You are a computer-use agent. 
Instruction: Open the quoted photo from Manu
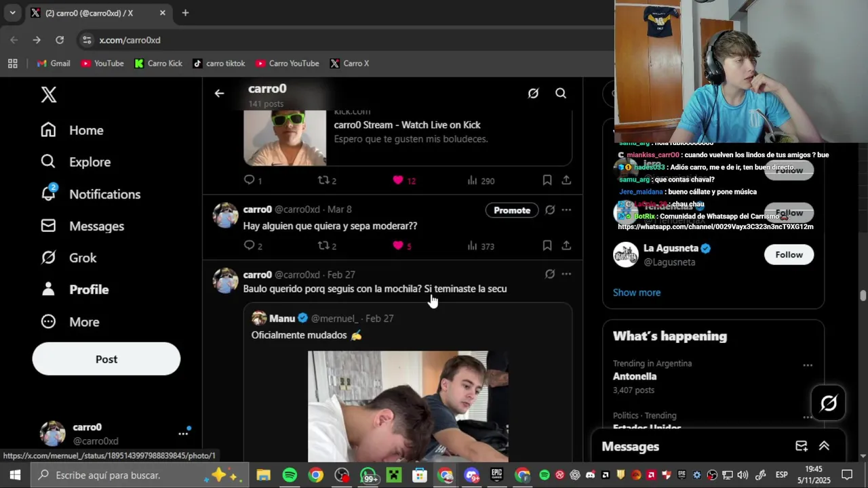click(408, 407)
